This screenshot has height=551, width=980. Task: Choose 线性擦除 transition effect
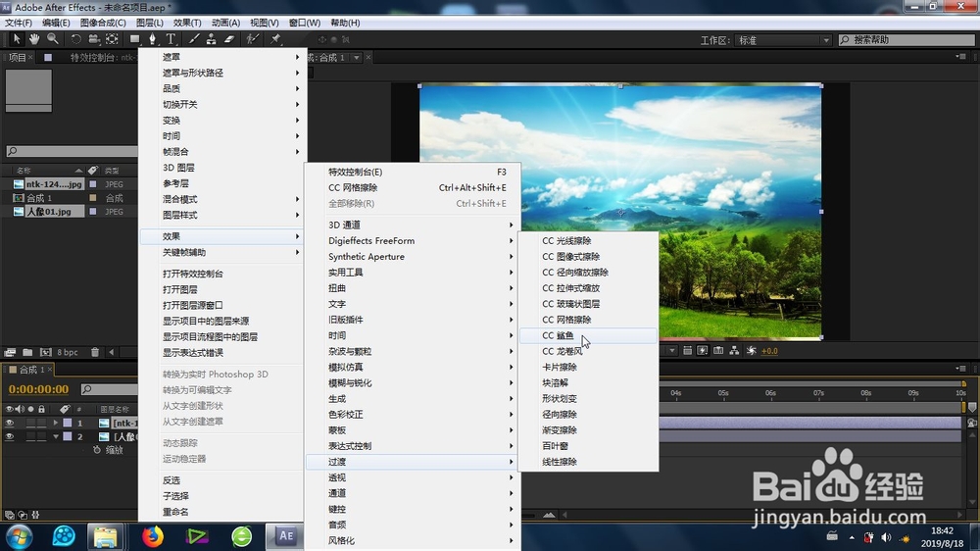click(x=588, y=462)
